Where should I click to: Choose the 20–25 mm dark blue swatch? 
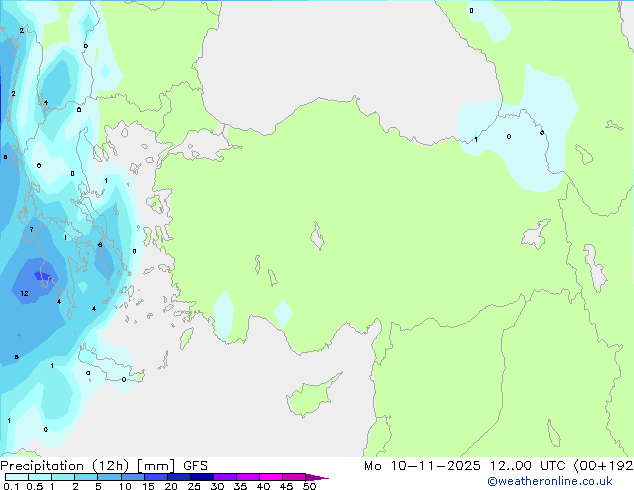[178, 477]
